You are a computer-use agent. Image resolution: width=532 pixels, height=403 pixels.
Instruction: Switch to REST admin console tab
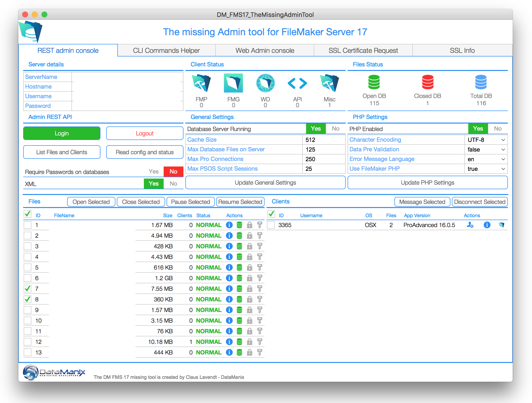(x=68, y=50)
